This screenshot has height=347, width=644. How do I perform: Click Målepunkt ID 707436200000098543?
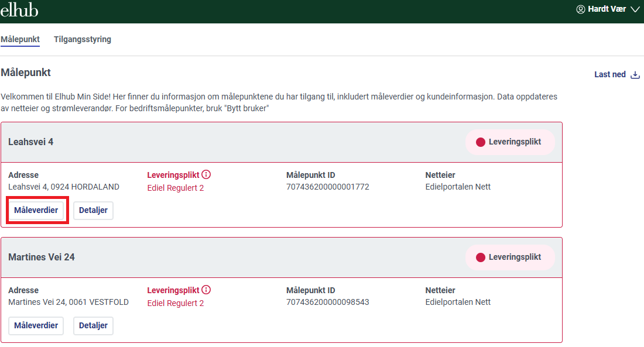328,303
